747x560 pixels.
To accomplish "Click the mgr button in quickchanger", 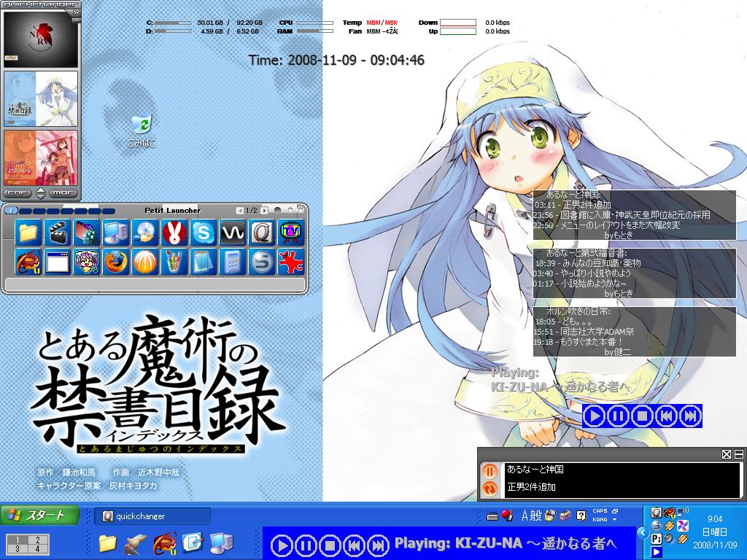I will tap(63, 192).
